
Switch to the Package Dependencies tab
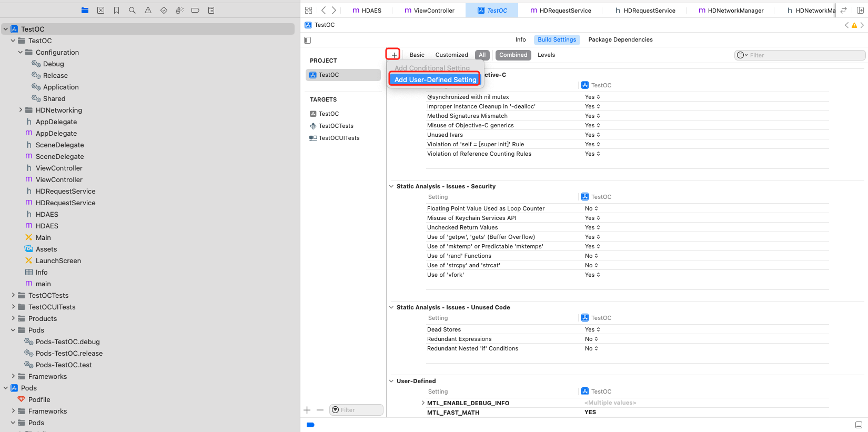coord(620,39)
